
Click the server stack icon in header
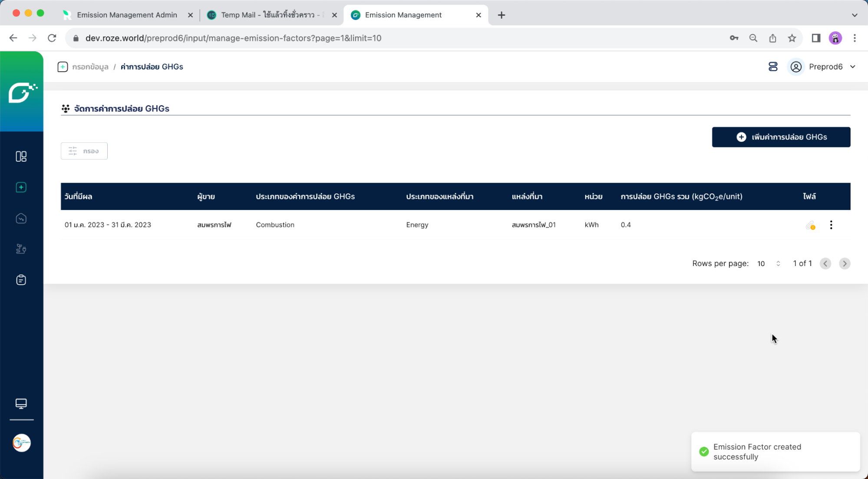click(x=773, y=67)
